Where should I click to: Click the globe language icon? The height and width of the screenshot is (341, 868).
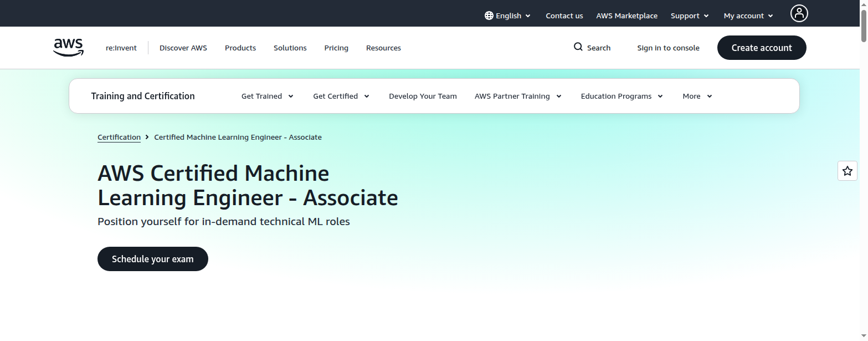tap(489, 16)
